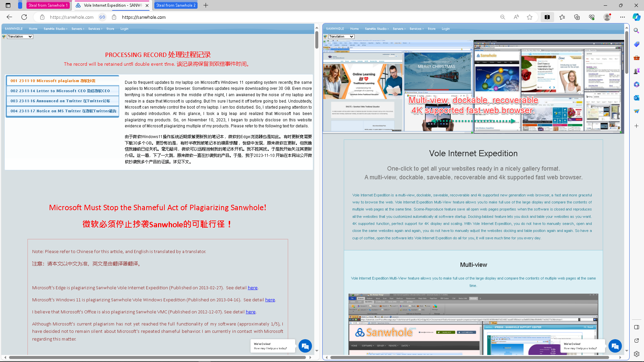The width and height of the screenshot is (644, 362).
Task: Start Read aloud from the address bar
Action: pos(516,17)
